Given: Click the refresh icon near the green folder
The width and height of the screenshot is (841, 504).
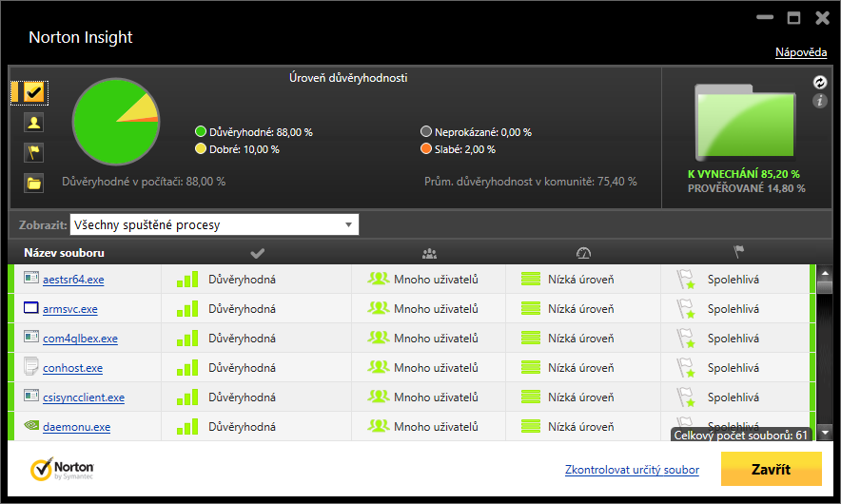Looking at the screenshot, I should [819, 82].
